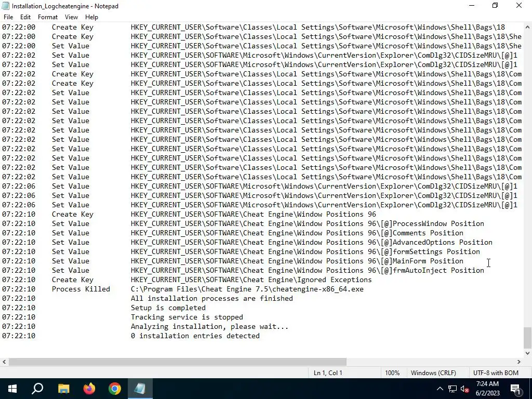The width and height of the screenshot is (532, 399).
Task: Show hidden tray icons chevron
Action: (440, 389)
